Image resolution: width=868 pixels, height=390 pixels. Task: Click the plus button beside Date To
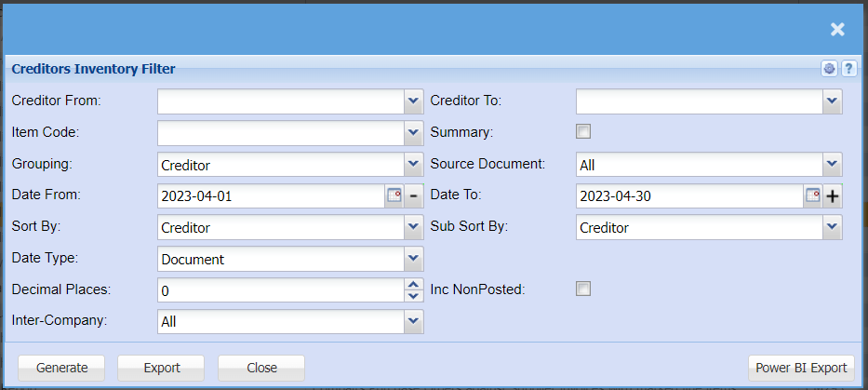pyautogui.click(x=833, y=195)
